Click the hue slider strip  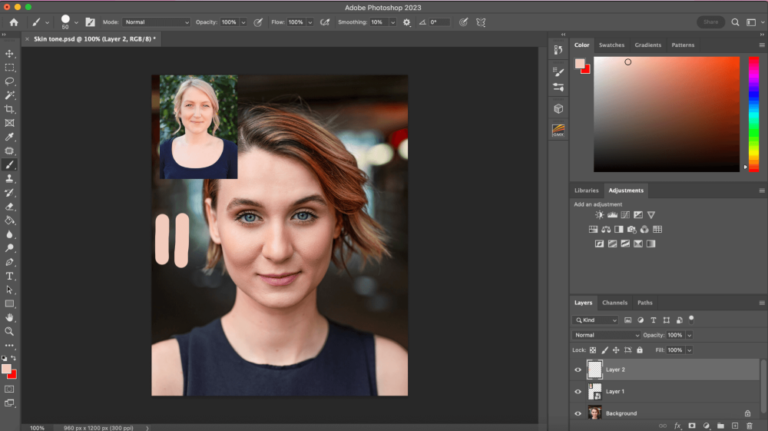pyautogui.click(x=754, y=114)
